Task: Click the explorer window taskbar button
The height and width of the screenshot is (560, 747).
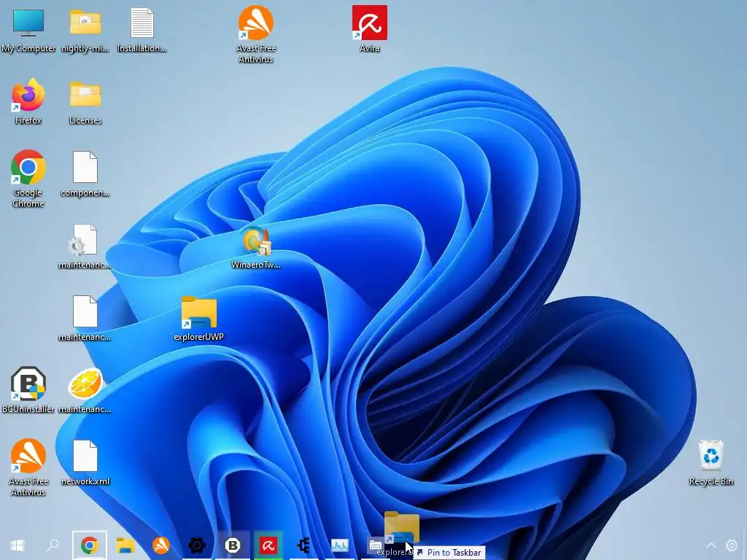Action: pos(375,545)
